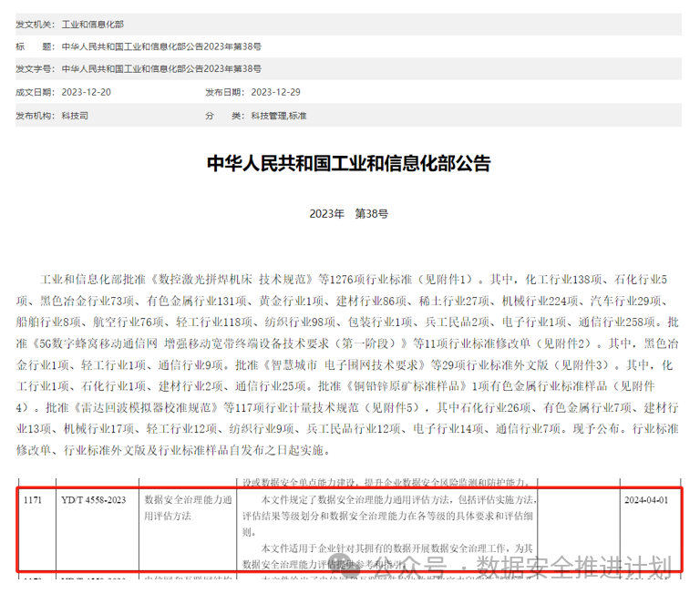Click the 发文字号 label
The height and width of the screenshot is (604, 700).
click(x=35, y=69)
